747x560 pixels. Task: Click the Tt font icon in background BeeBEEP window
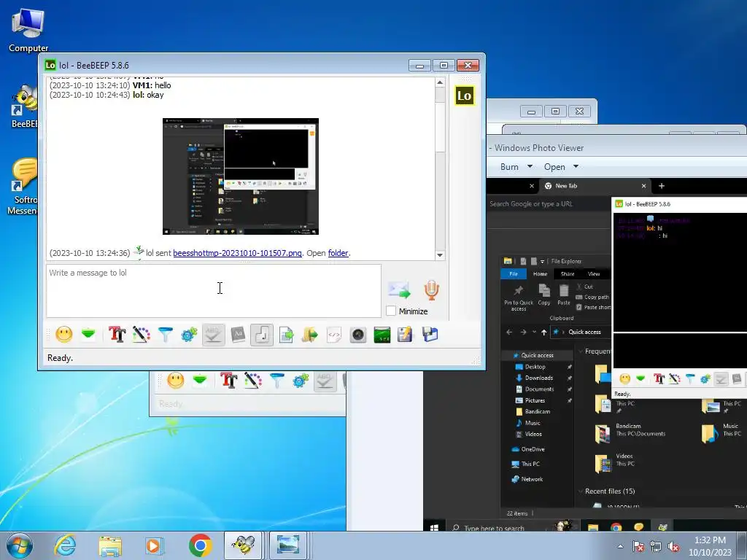click(x=228, y=380)
